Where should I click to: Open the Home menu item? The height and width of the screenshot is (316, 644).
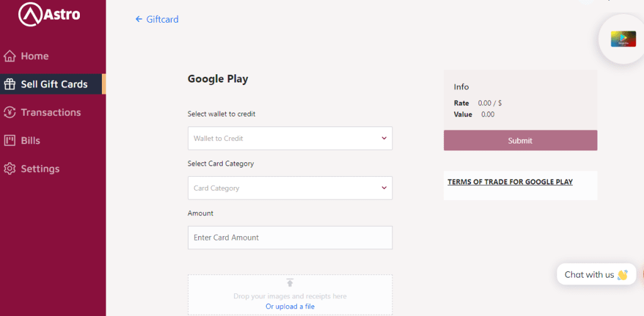[53, 56]
